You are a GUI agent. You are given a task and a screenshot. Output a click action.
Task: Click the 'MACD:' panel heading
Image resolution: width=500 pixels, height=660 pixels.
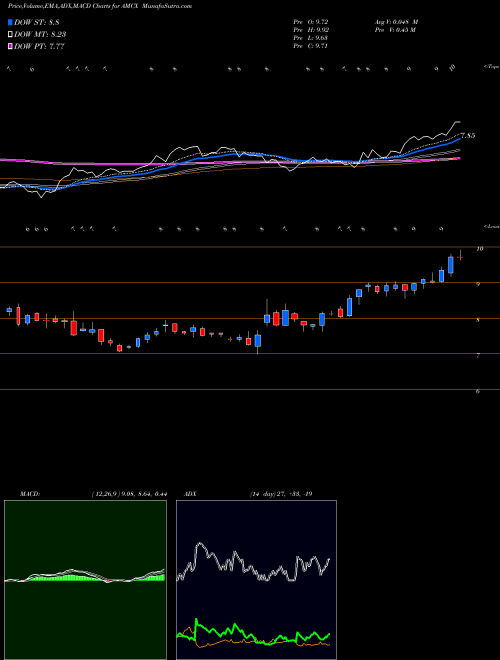click(30, 494)
